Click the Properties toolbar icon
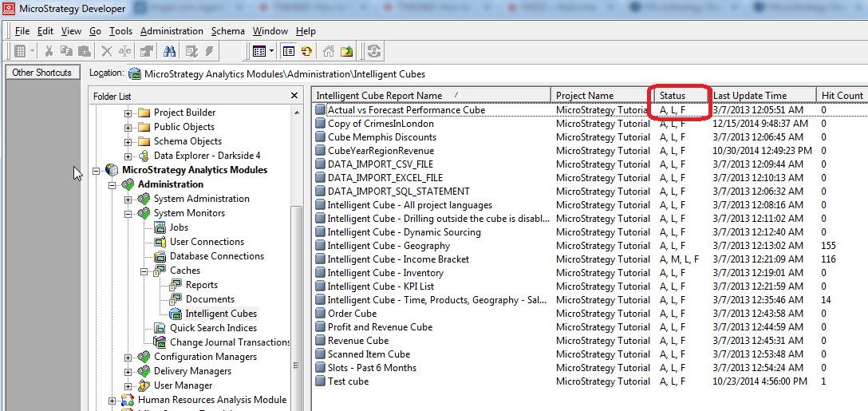The image size is (868, 411). click(x=147, y=51)
